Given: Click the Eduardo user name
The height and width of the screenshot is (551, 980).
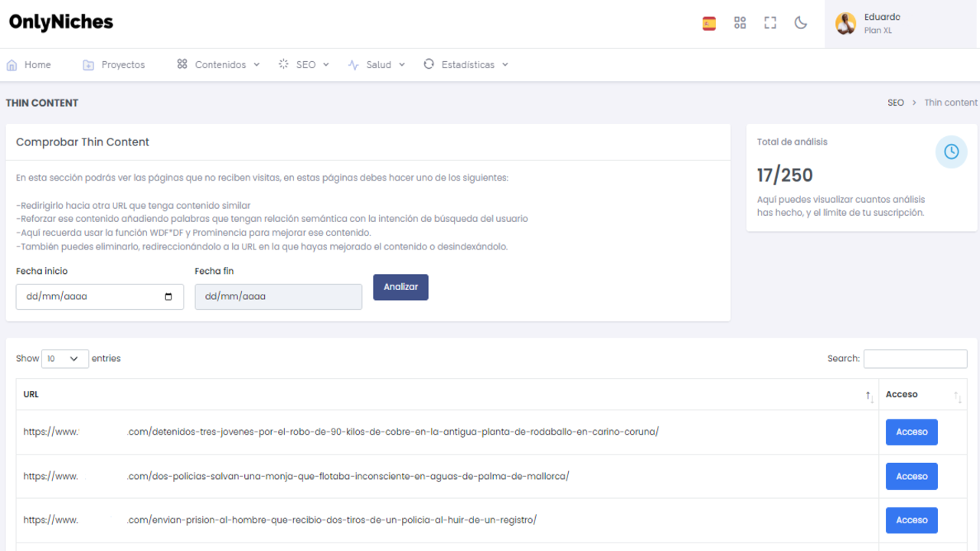Looking at the screenshot, I should coord(882,17).
